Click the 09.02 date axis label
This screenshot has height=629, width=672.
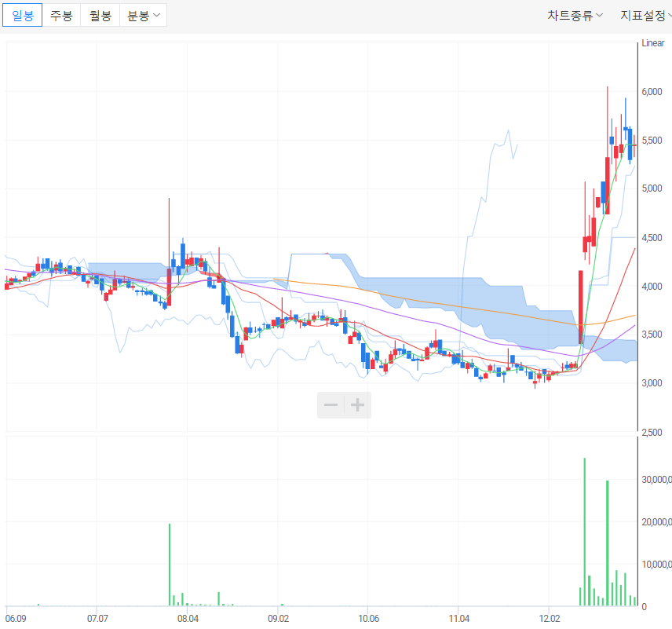(279, 618)
